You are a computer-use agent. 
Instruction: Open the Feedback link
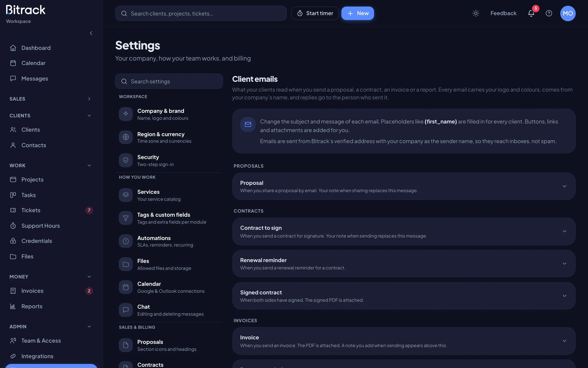click(x=503, y=13)
